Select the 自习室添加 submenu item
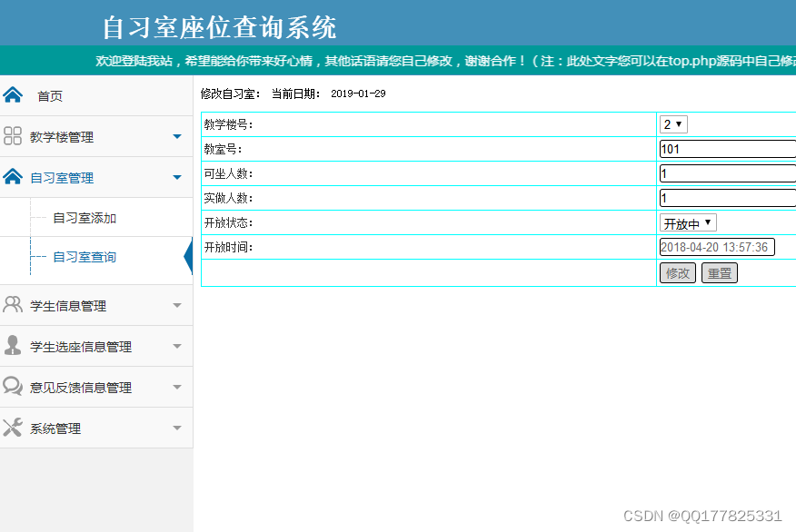 tap(85, 218)
